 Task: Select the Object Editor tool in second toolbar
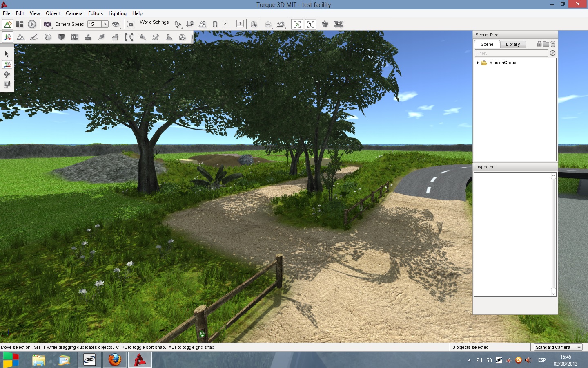7,37
